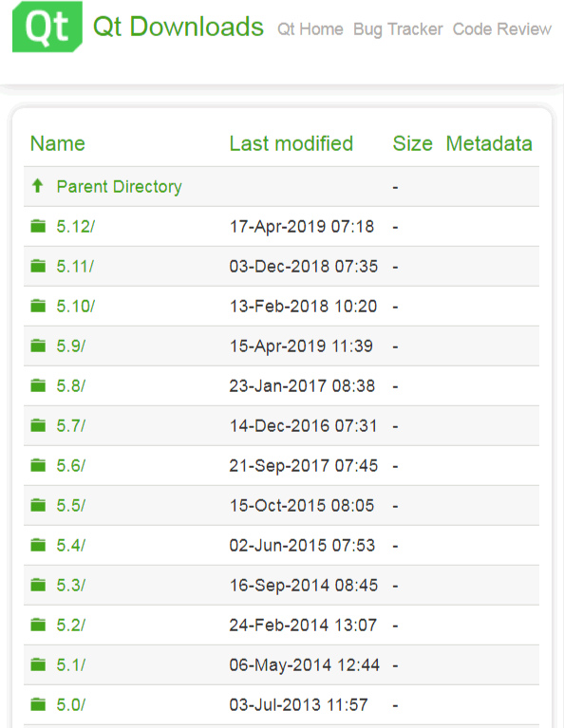Click the Parent Directory up-arrow icon

(x=38, y=186)
